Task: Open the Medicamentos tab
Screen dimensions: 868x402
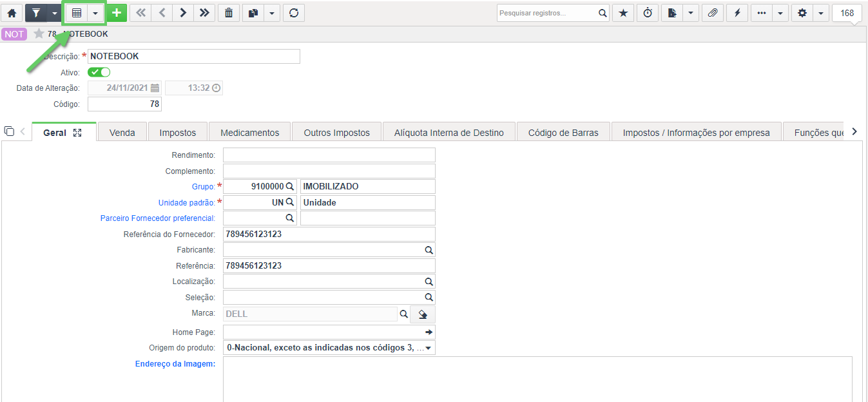Action: (x=250, y=132)
